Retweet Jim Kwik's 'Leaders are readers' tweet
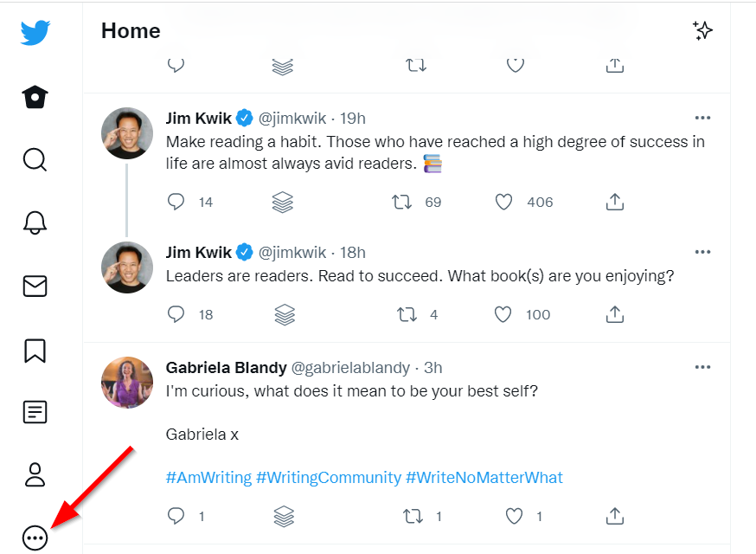This screenshot has height=554, width=756. point(406,314)
